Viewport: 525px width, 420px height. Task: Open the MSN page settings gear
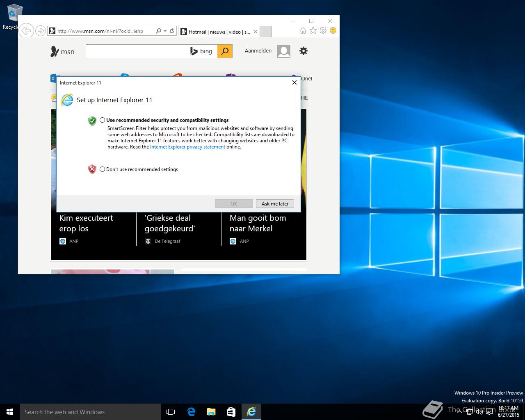[x=303, y=51]
